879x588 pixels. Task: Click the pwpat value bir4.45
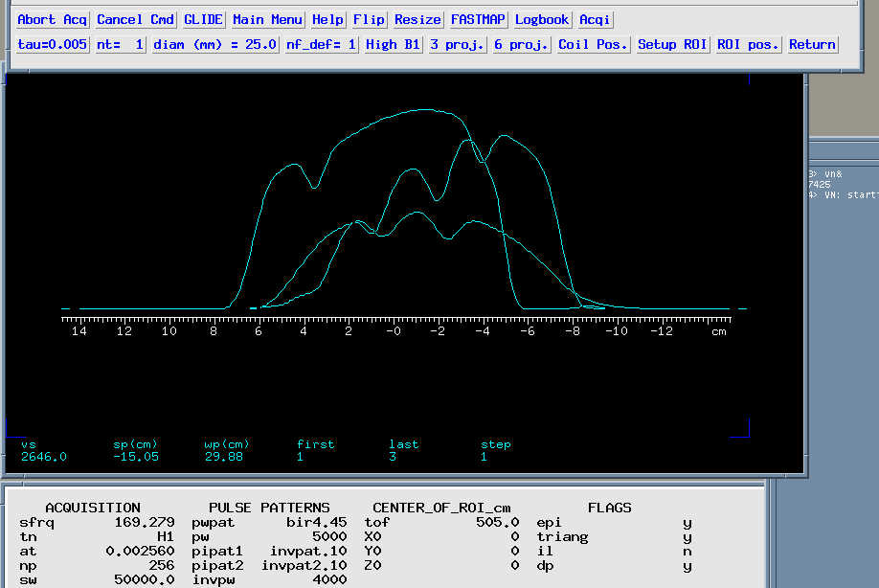coord(317,523)
